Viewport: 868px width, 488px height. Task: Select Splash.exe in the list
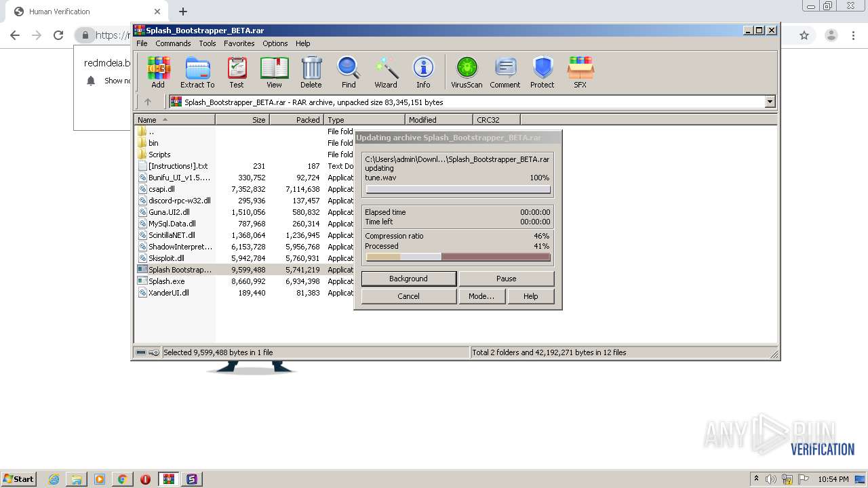[x=166, y=281]
